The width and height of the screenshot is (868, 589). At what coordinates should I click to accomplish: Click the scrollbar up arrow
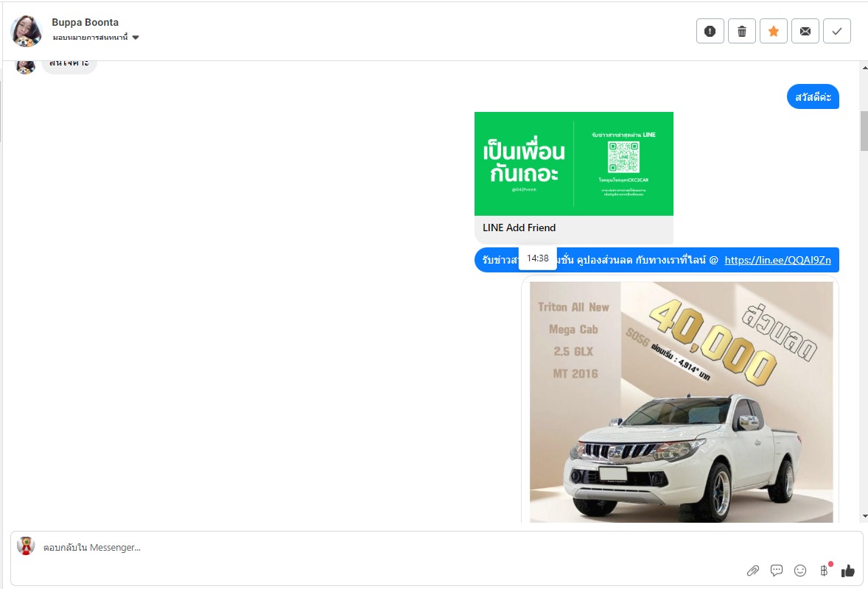tap(864, 68)
